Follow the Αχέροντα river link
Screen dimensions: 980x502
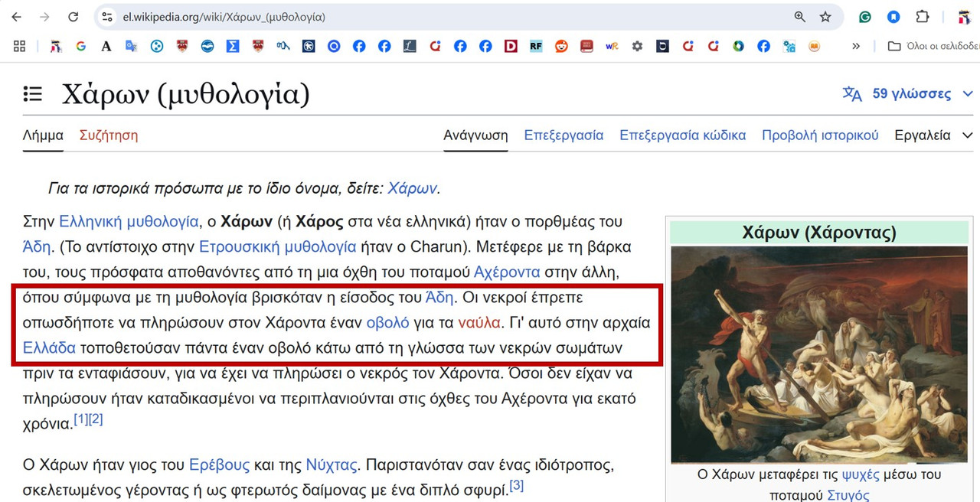(507, 272)
